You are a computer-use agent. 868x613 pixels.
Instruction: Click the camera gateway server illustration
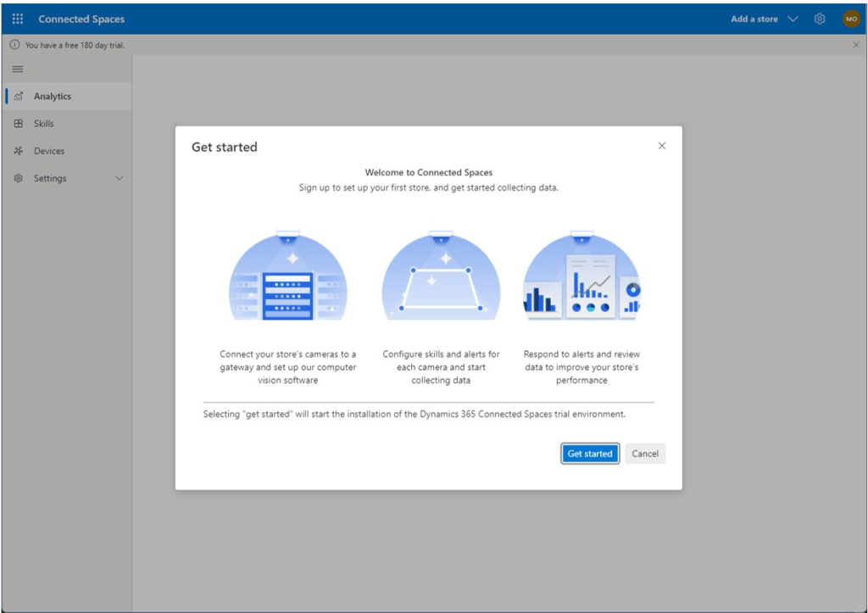(x=288, y=280)
